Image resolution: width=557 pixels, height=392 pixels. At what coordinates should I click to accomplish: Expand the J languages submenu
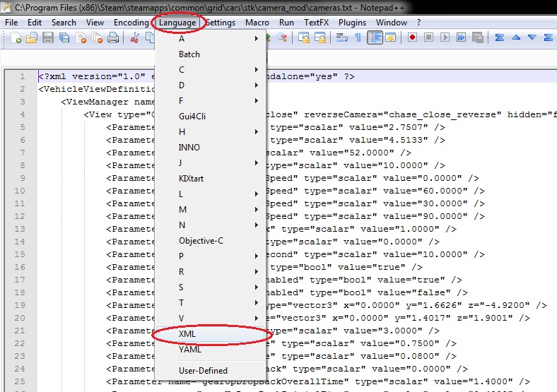click(x=211, y=162)
